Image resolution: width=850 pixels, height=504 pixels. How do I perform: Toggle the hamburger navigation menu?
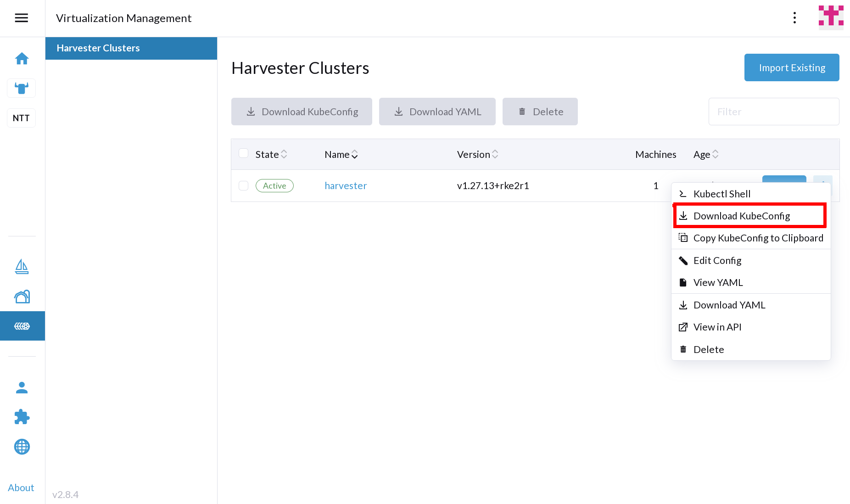tap(21, 18)
